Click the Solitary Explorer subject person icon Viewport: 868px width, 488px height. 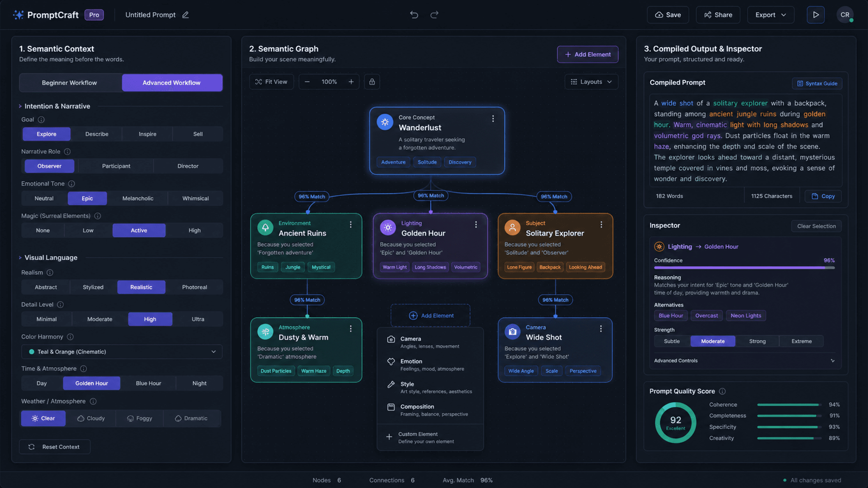click(x=512, y=227)
